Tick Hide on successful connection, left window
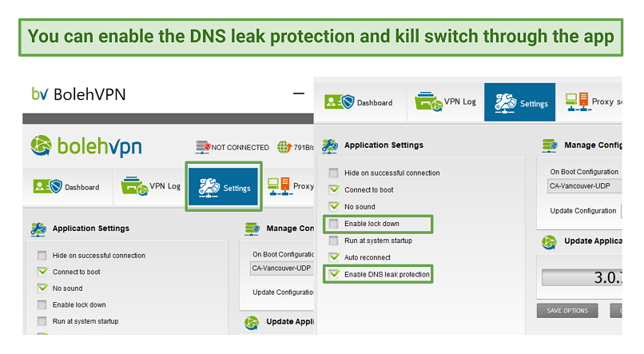Image resolution: width=644 pixels, height=354 pixels. coord(42,256)
